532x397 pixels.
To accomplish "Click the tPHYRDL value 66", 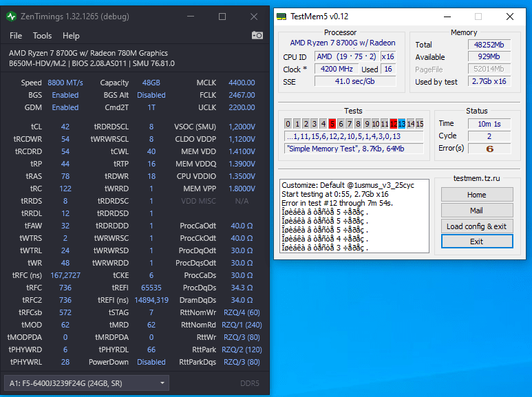I will point(151,350).
